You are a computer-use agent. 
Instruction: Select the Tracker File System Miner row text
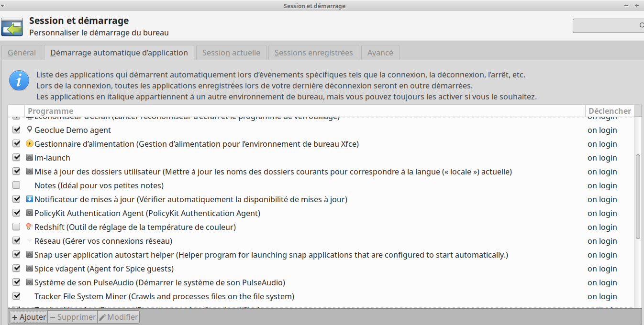tap(164, 296)
